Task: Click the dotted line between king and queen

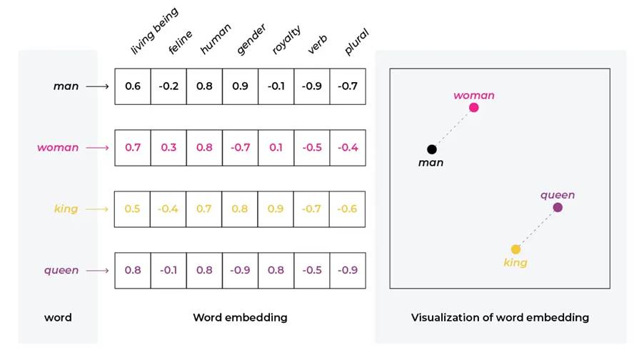Action: tap(536, 229)
